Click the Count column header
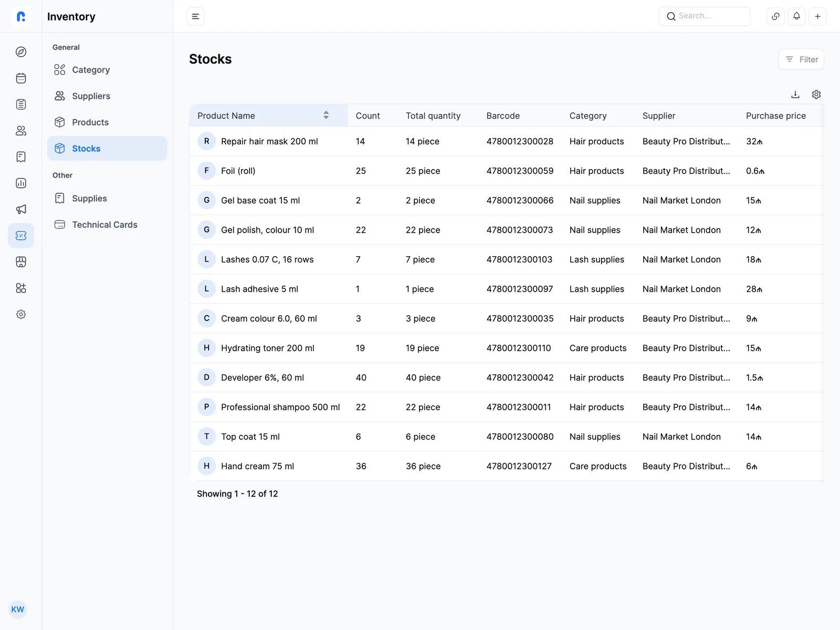The image size is (840, 630). pos(367,115)
